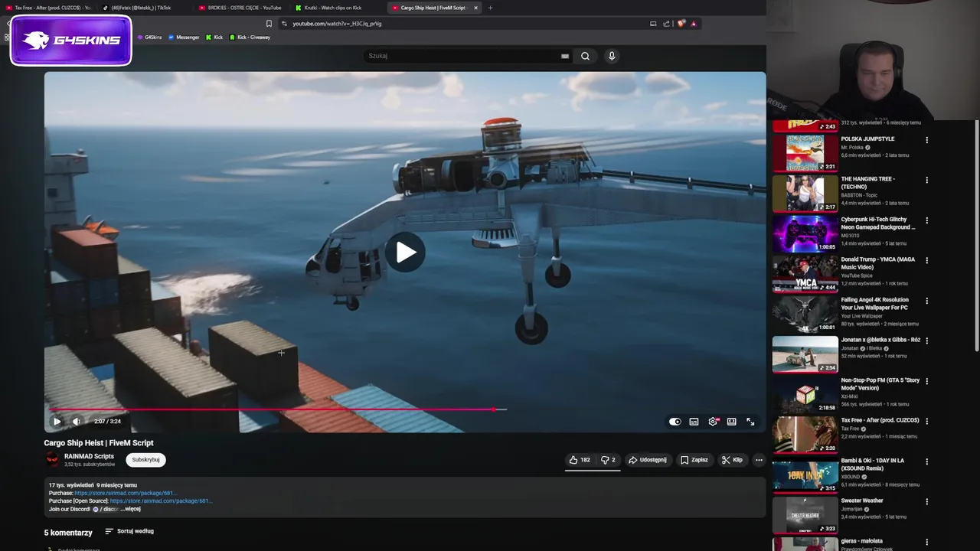
Task: Switch to BROKIES - OSTRE CIĘCIE tab
Action: 240,8
